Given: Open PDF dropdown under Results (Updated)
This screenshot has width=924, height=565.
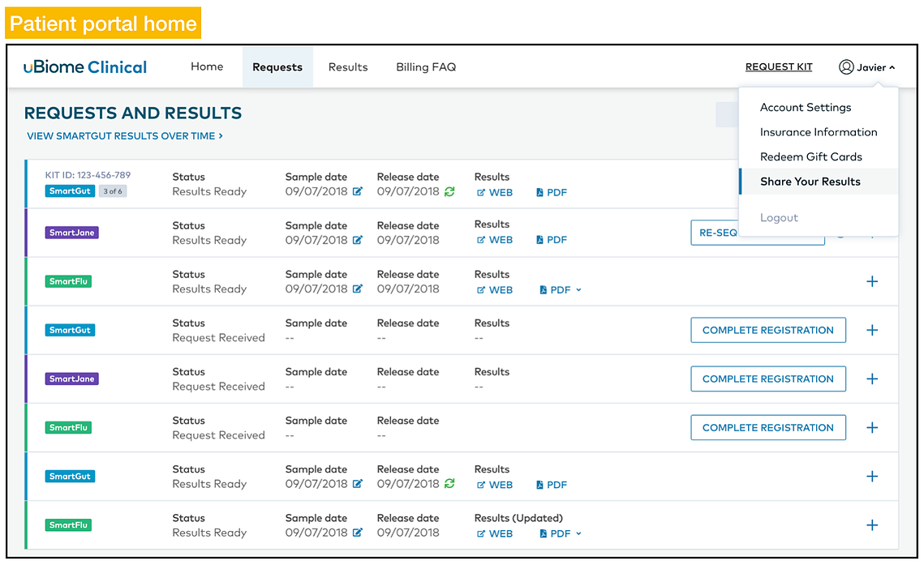Looking at the screenshot, I should tap(561, 534).
